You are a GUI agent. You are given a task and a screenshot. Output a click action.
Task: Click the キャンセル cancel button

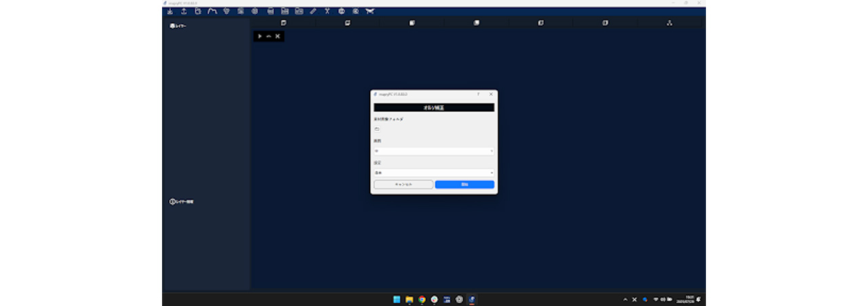(403, 185)
